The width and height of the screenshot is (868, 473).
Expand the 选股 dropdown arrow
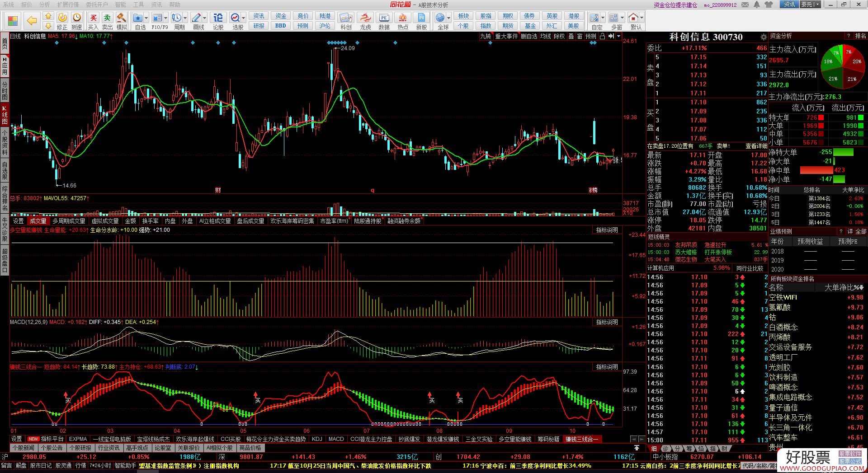(243, 18)
